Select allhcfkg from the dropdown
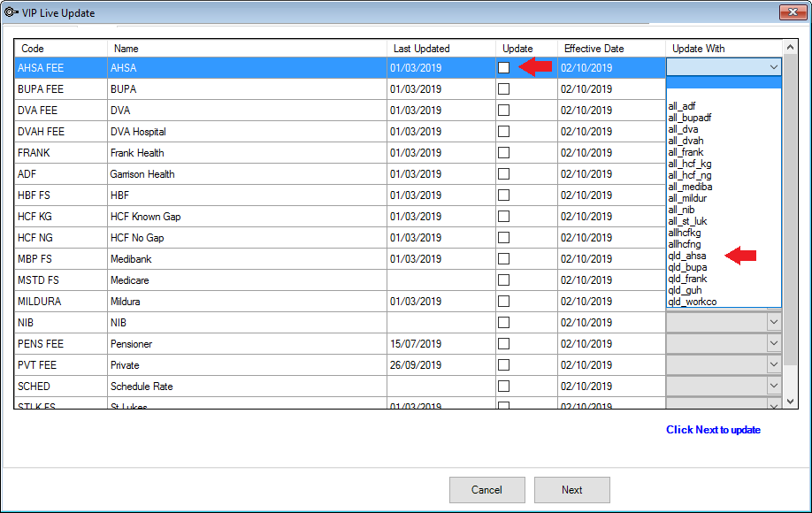 tap(724, 233)
